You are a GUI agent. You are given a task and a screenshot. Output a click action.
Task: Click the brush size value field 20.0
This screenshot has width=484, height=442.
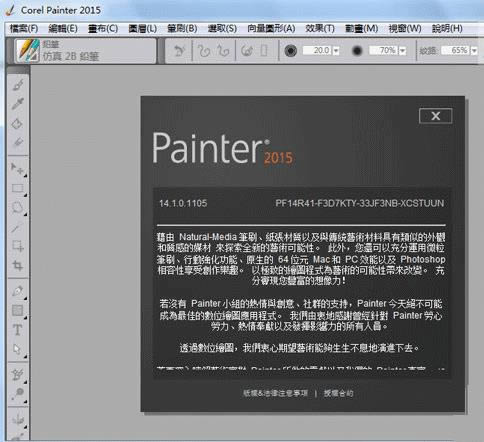pyautogui.click(x=317, y=51)
